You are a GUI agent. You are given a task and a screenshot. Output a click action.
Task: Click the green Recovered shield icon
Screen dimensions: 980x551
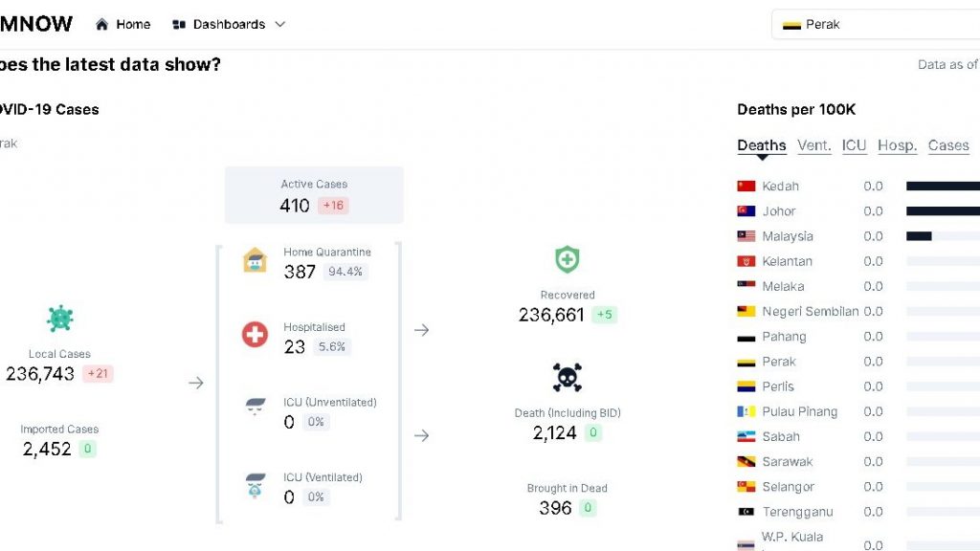coord(568,259)
